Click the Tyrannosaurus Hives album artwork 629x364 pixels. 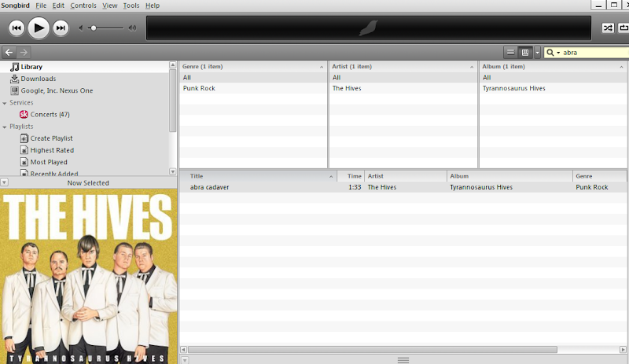point(88,277)
